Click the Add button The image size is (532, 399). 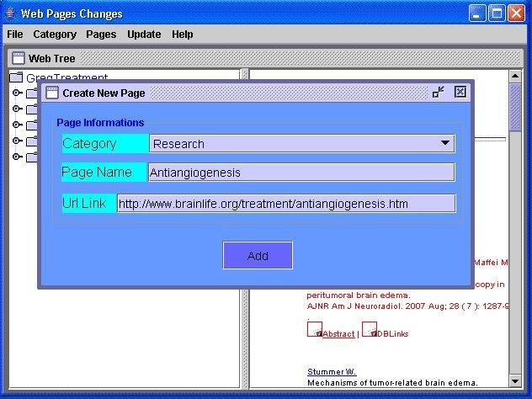click(258, 255)
